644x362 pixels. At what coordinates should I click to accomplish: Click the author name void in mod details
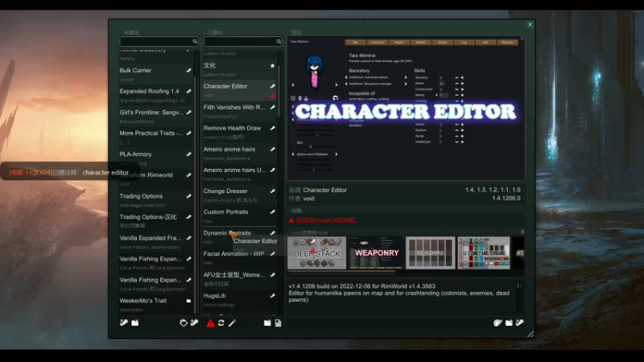(308, 199)
